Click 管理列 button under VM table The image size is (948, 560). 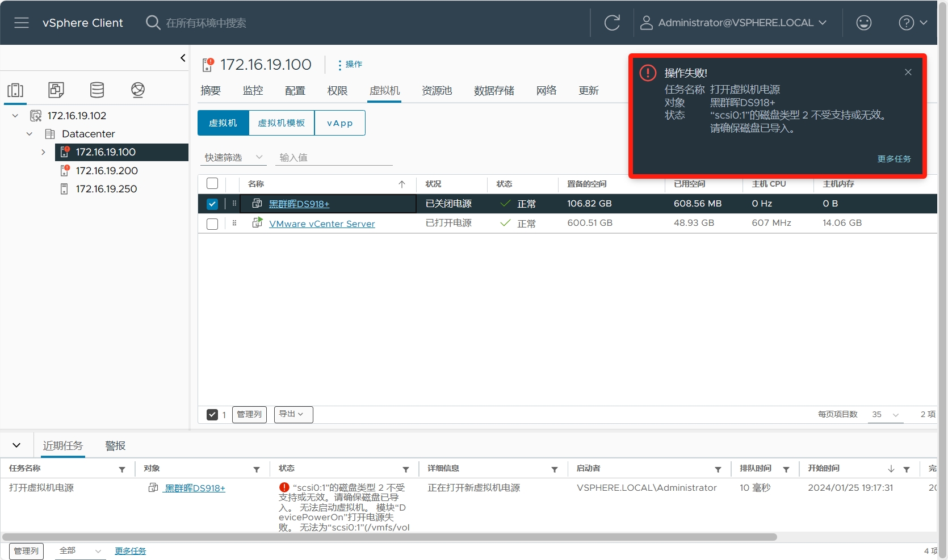249,415
